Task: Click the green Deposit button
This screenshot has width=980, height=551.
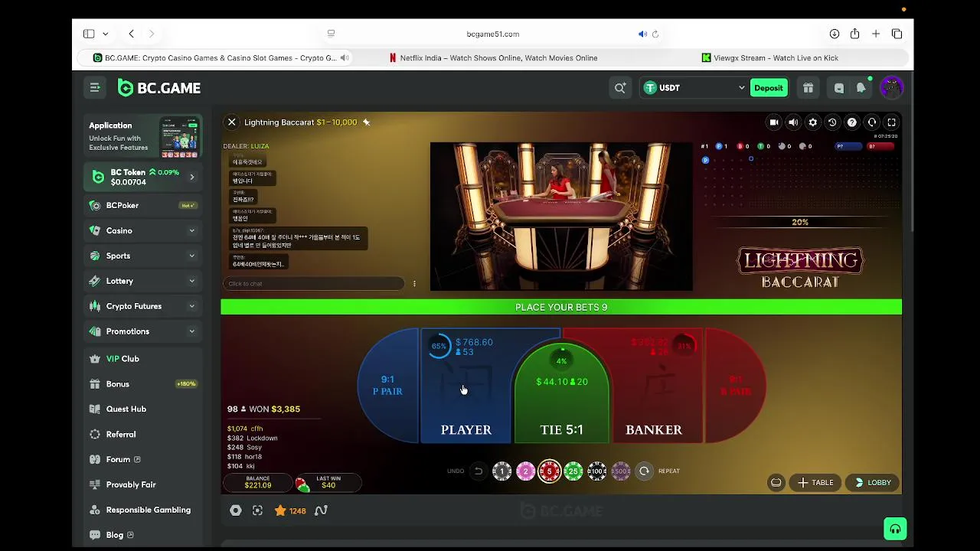Action: [768, 88]
